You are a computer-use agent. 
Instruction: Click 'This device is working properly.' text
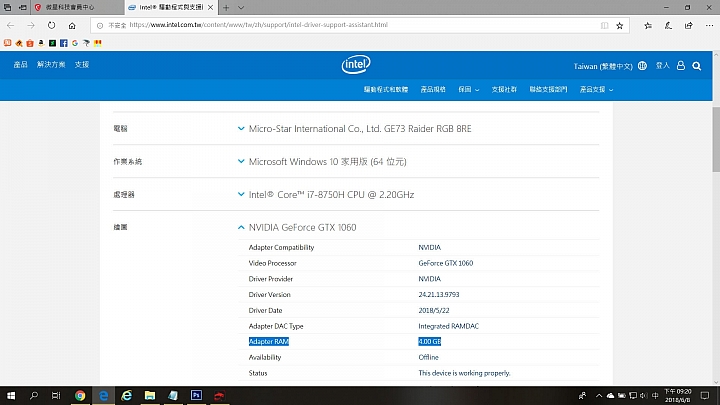[464, 373]
